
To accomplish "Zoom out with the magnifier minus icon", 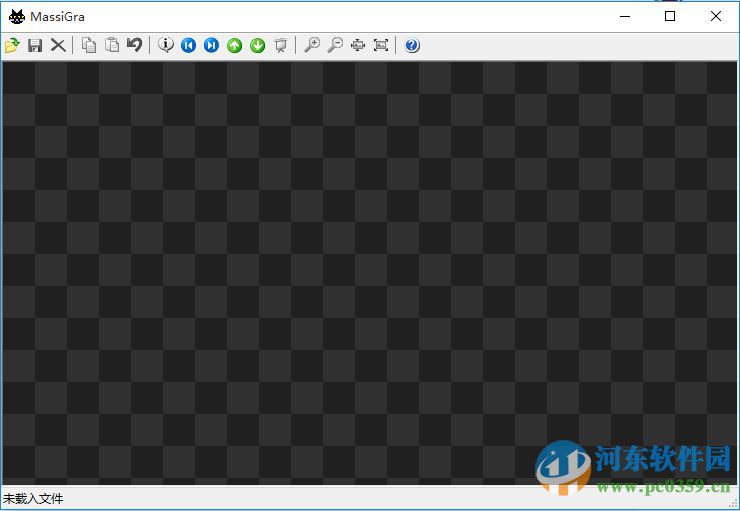I will pyautogui.click(x=335, y=45).
